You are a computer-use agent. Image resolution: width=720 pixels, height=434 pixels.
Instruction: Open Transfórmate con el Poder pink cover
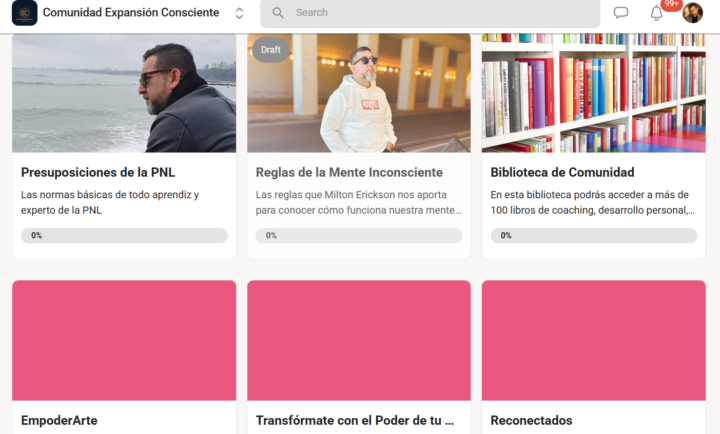pyautogui.click(x=359, y=340)
